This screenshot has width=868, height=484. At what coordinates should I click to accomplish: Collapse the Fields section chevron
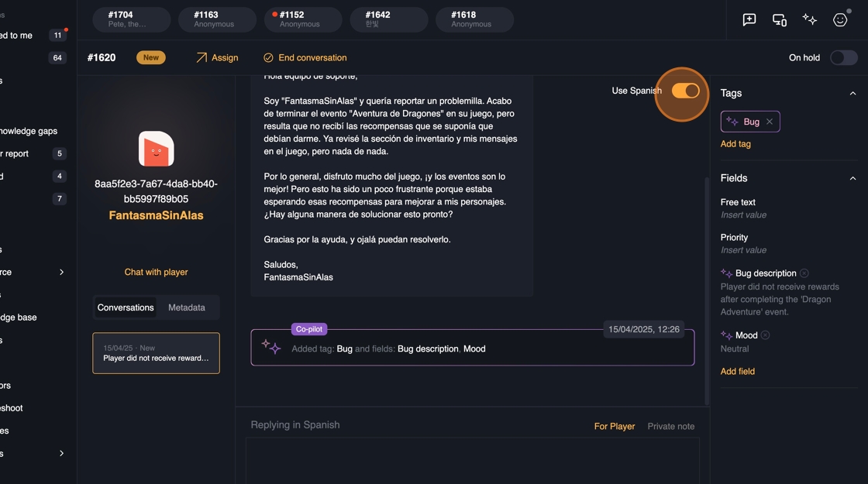coord(852,178)
